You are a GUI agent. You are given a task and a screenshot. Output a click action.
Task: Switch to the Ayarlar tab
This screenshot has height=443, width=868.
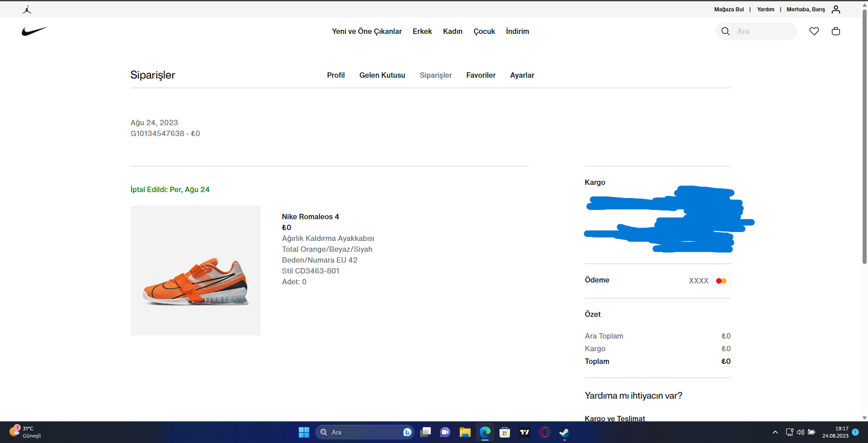[522, 75]
